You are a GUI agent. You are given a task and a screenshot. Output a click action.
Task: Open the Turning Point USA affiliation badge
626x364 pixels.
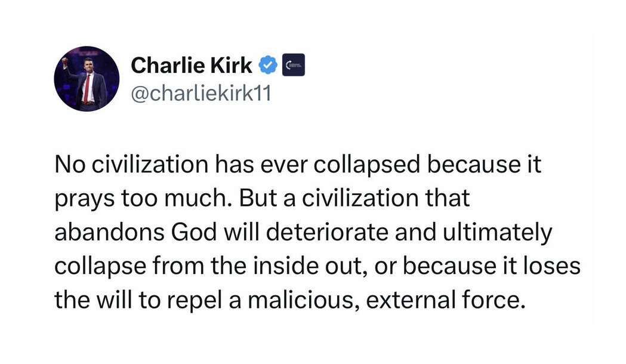293,65
